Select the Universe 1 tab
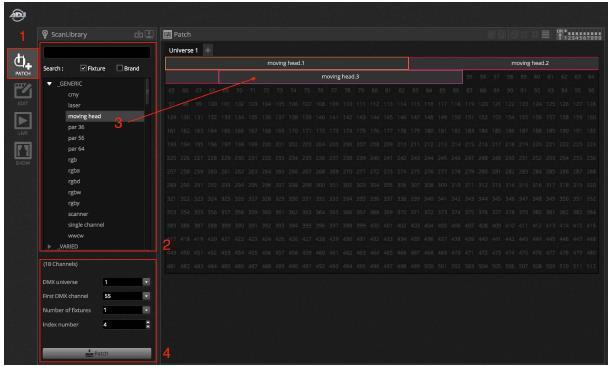This screenshot has width=611, height=367. click(x=183, y=50)
